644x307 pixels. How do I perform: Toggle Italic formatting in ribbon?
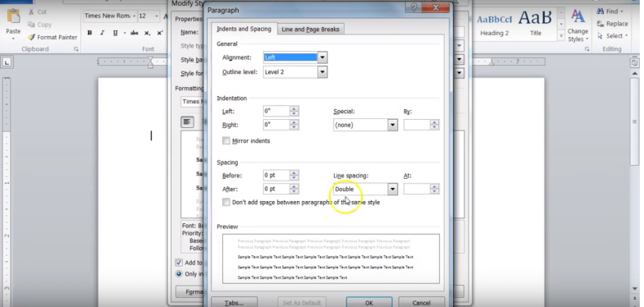click(x=103, y=33)
